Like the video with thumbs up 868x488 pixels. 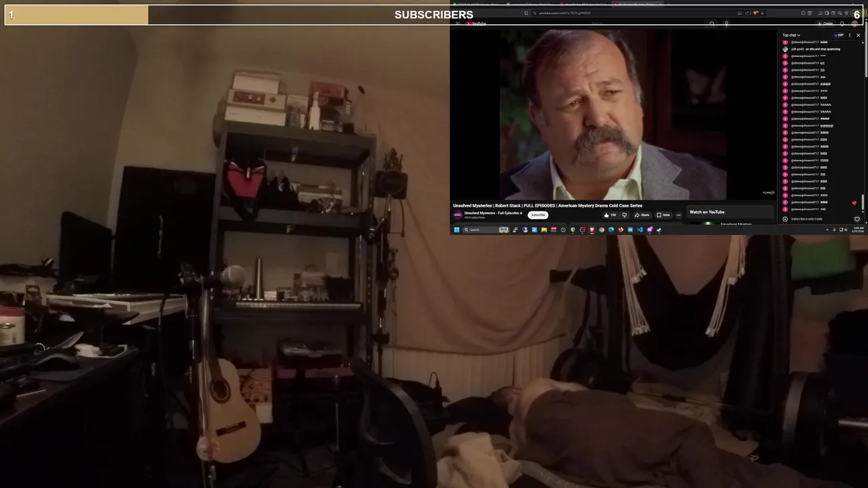coord(610,215)
